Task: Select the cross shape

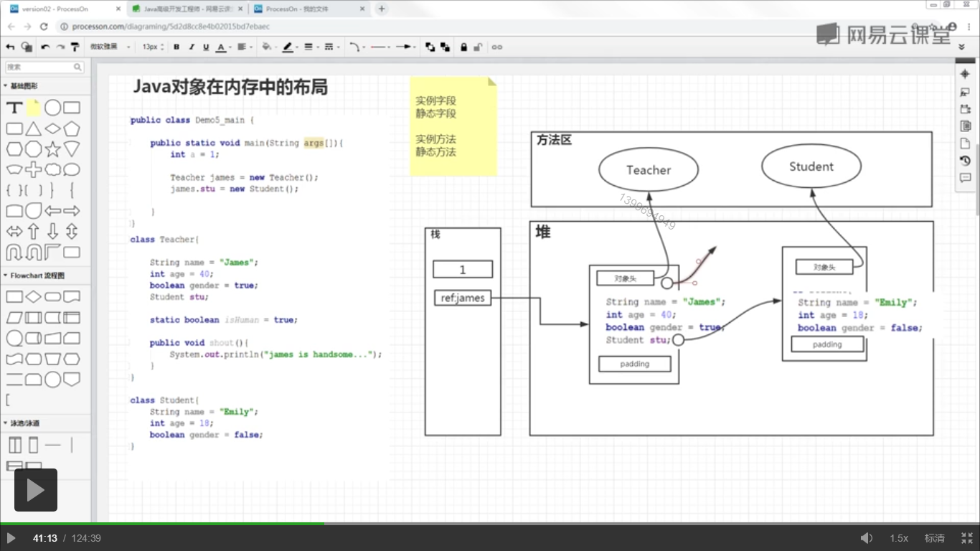Action: 33,170
